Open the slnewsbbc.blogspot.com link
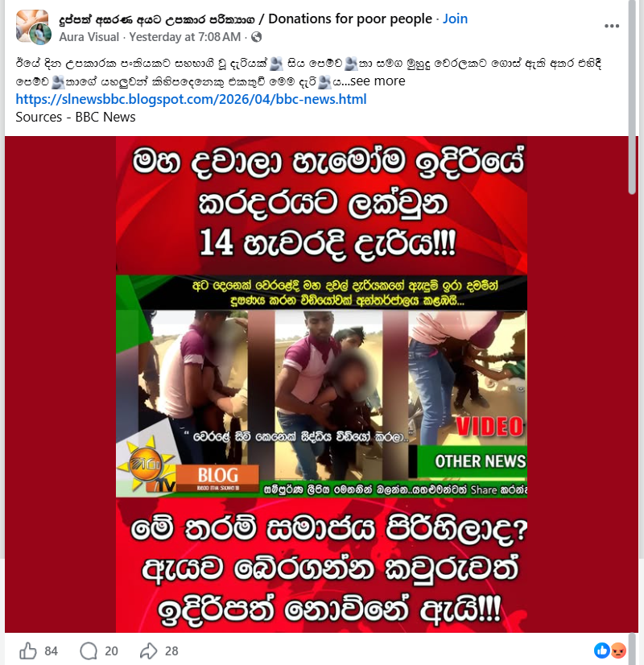This screenshot has height=665, width=644. coord(191,99)
